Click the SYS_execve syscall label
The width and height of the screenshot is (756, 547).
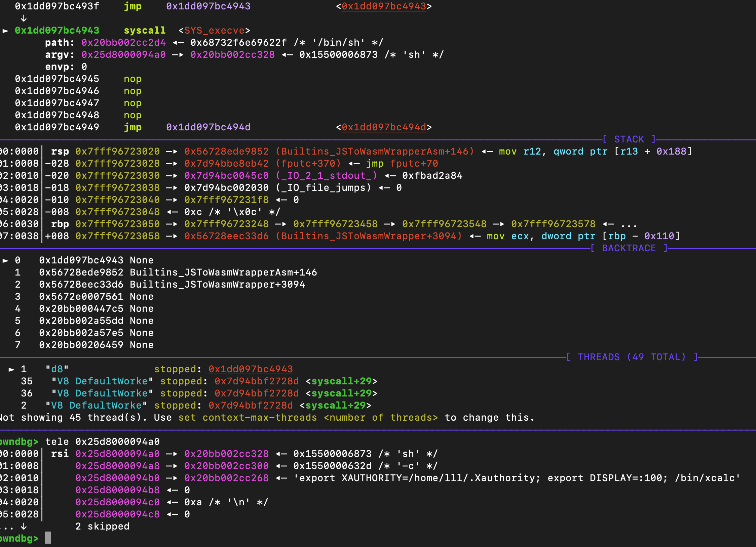tap(214, 31)
